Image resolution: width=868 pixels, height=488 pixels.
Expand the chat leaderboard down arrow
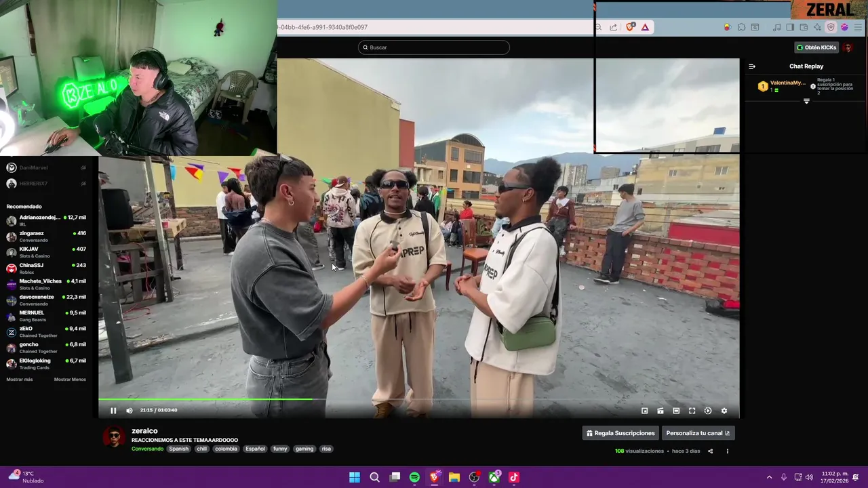(x=806, y=101)
